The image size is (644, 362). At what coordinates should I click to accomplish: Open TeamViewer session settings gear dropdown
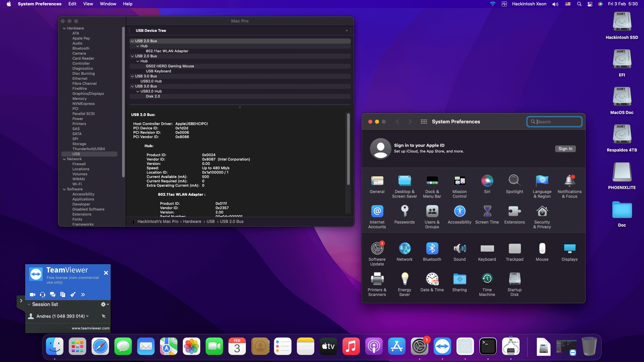[x=105, y=304]
